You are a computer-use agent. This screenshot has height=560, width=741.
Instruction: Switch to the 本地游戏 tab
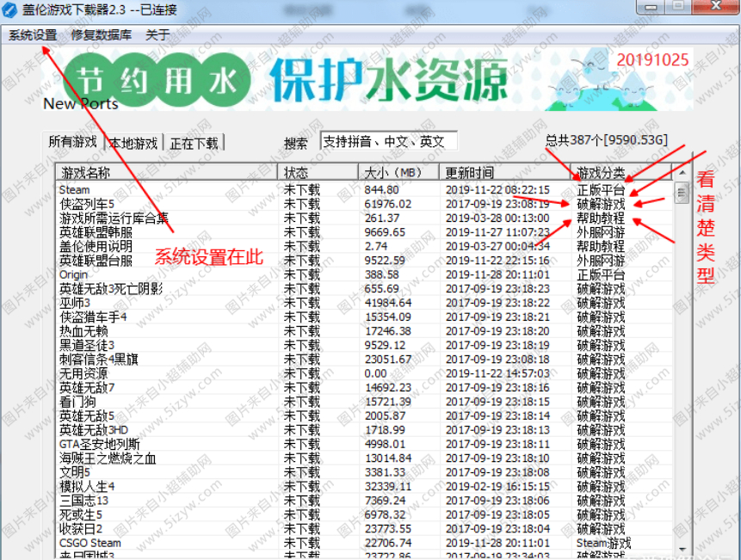[x=133, y=143]
